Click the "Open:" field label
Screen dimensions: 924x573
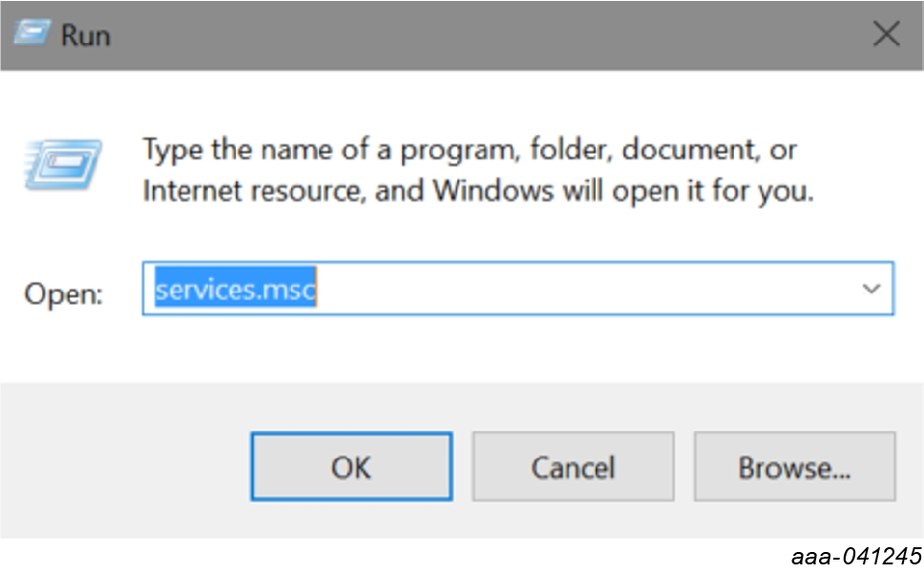coord(63,293)
